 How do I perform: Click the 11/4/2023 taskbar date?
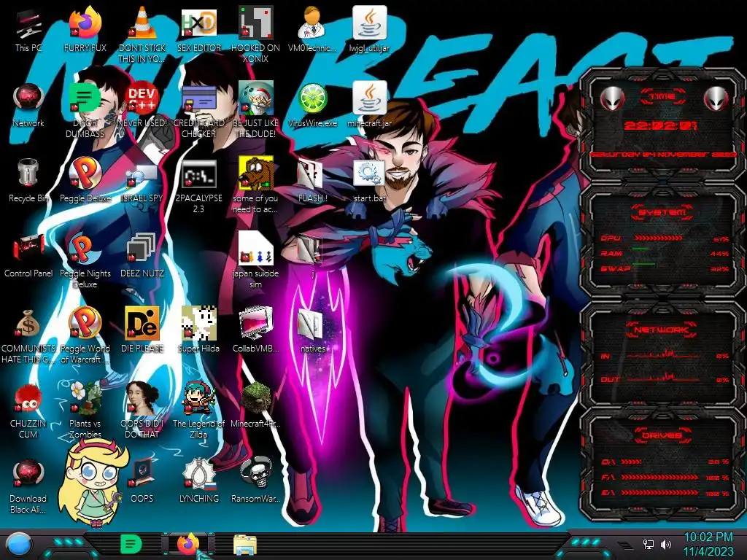[x=708, y=552]
